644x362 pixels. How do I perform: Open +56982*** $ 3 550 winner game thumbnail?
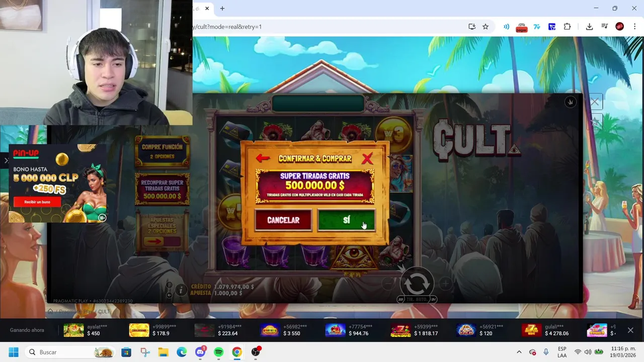[270, 330]
